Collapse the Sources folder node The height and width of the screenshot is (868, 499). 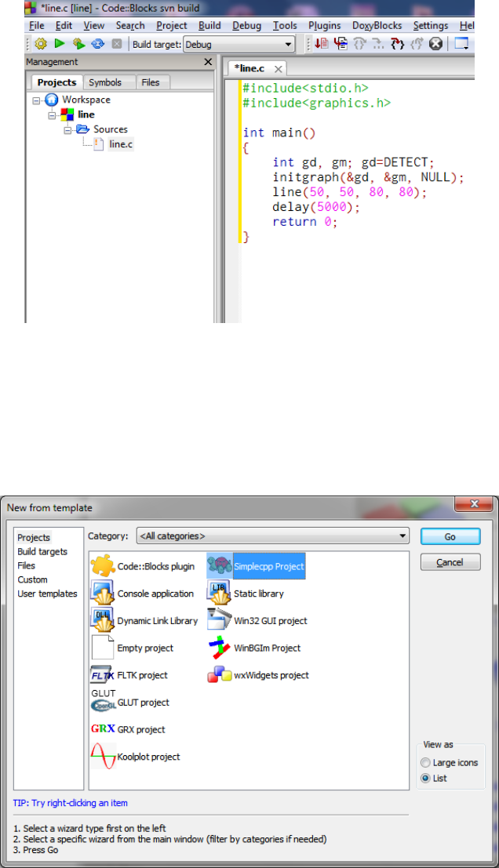point(67,130)
